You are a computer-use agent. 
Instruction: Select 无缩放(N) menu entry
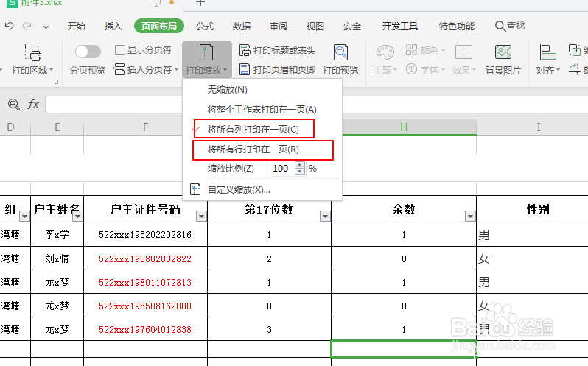(x=262, y=90)
